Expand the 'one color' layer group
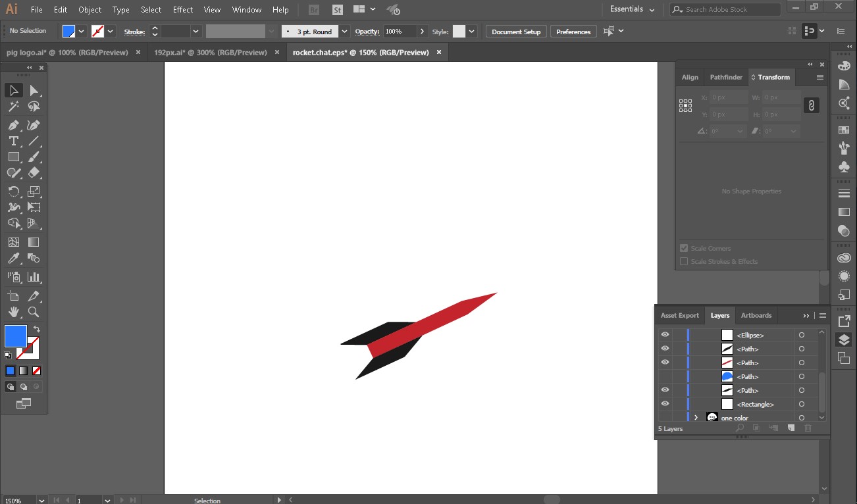The image size is (857, 504). tap(696, 418)
